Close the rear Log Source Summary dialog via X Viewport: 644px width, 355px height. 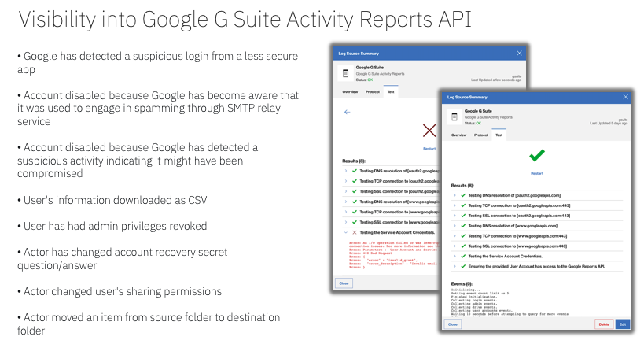(x=519, y=53)
